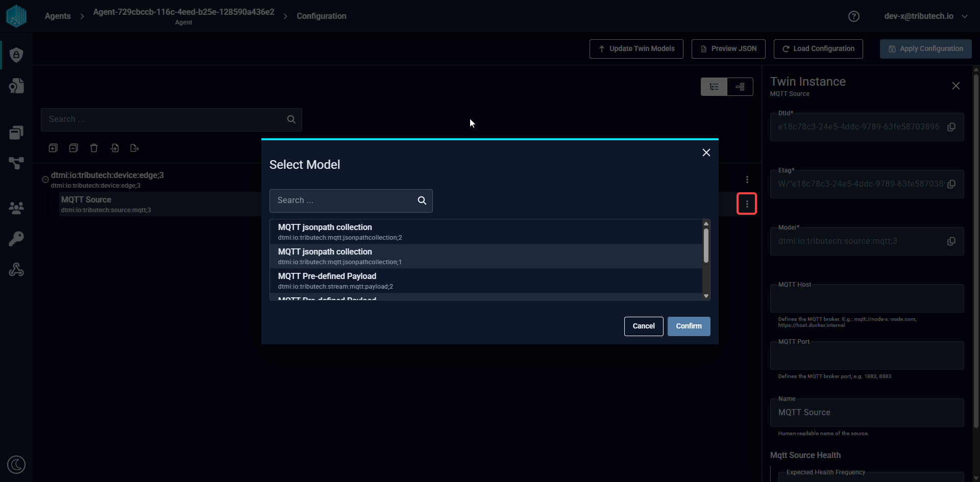980x482 pixels.
Task: Click the Twin Instance panel scrollbar
Action: click(x=976, y=250)
